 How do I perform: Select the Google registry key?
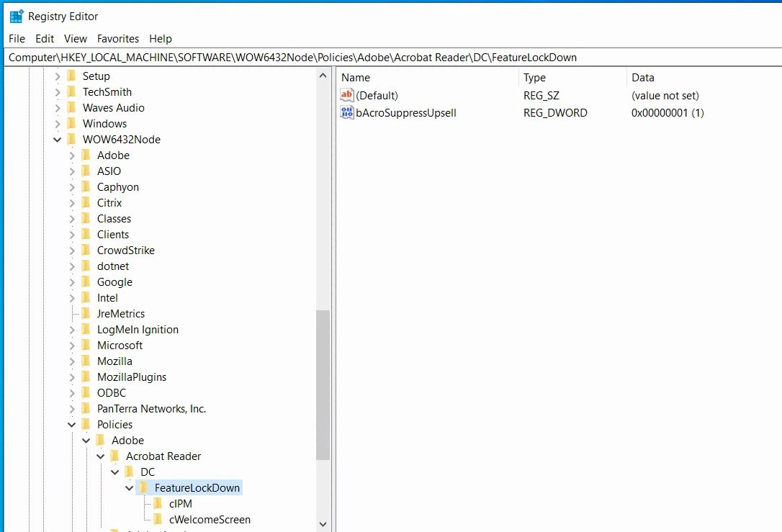pyautogui.click(x=116, y=281)
